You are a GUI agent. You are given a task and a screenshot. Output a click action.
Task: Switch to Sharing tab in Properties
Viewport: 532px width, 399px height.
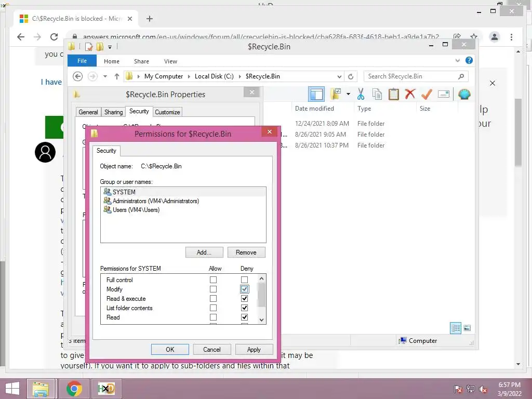[x=113, y=112]
